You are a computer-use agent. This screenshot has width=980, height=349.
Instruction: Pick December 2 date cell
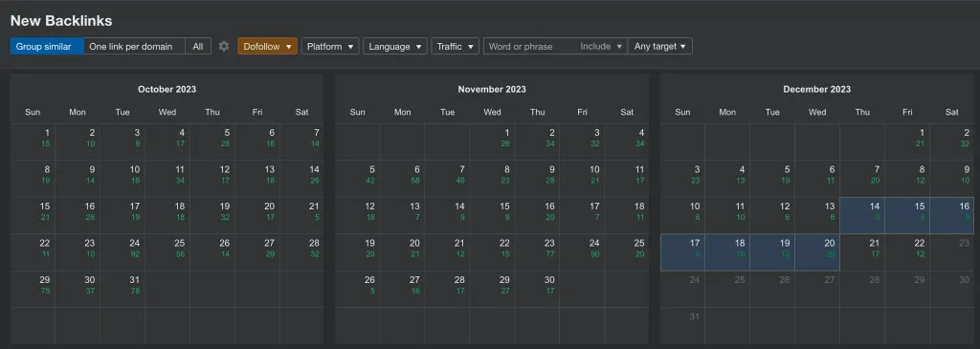coord(952,142)
